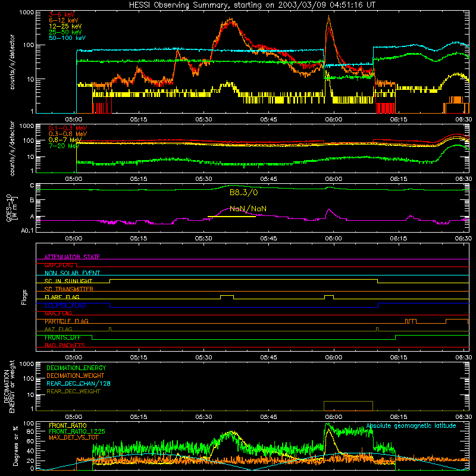This screenshot has height=476, width=476.
Task: Select the NON_SOLAR_EVENT flag label
Action: (x=72, y=273)
